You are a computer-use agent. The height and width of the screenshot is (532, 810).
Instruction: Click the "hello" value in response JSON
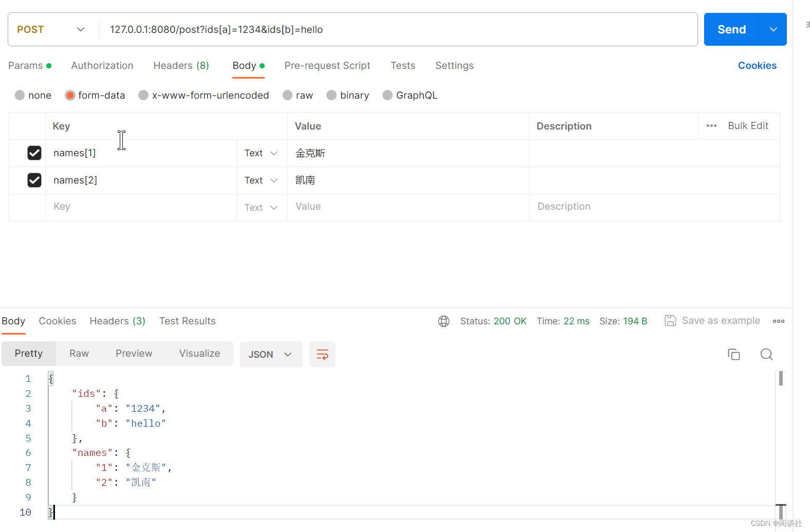[x=146, y=424]
